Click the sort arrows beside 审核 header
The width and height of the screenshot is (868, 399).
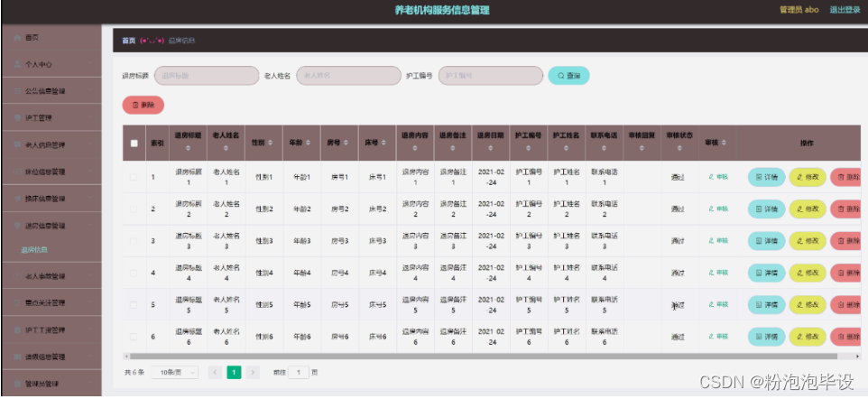pos(725,143)
